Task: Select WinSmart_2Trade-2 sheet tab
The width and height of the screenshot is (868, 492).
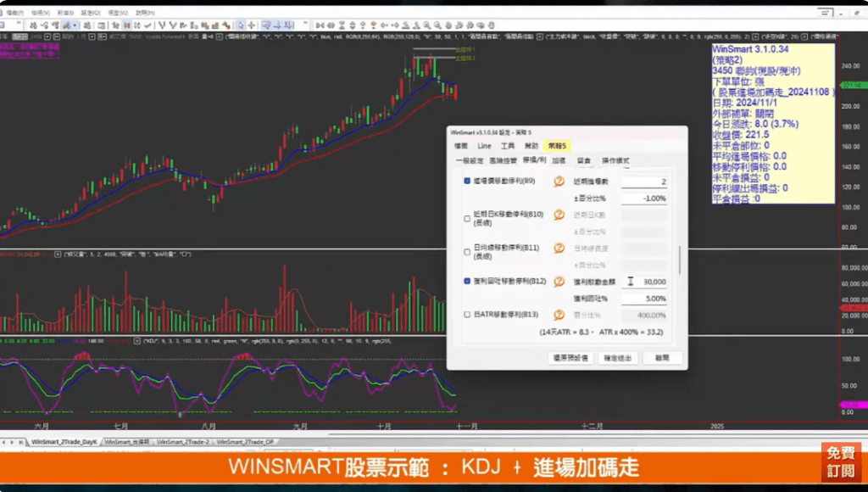Action: point(183,442)
